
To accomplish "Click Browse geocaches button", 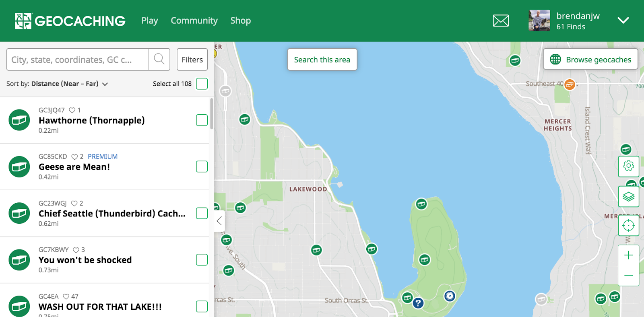I will [x=590, y=60].
